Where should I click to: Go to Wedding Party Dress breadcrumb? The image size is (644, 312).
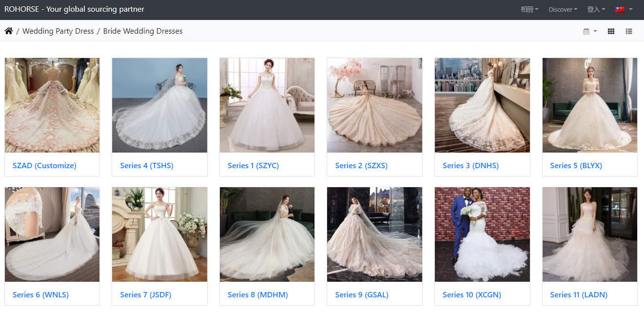coord(58,31)
